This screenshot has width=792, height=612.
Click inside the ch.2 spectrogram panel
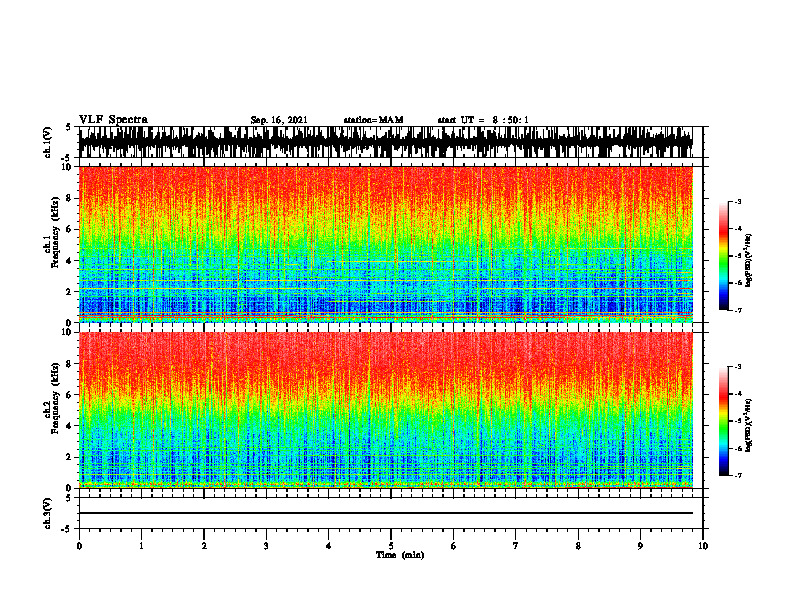point(386,410)
